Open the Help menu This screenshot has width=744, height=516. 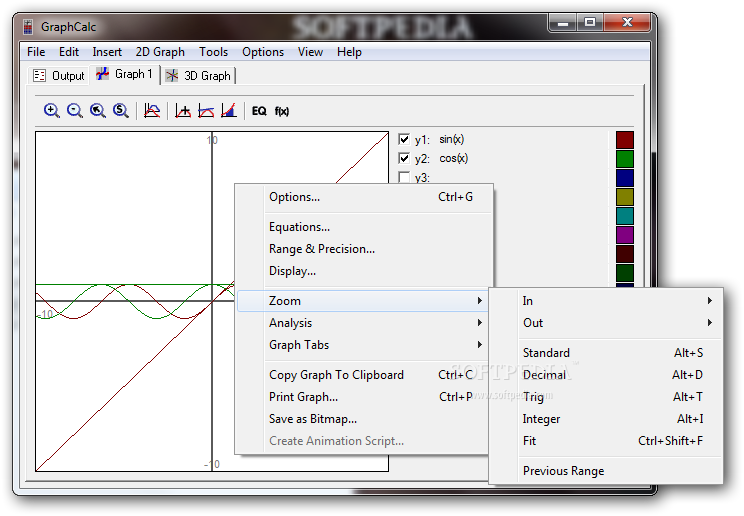pyautogui.click(x=349, y=52)
